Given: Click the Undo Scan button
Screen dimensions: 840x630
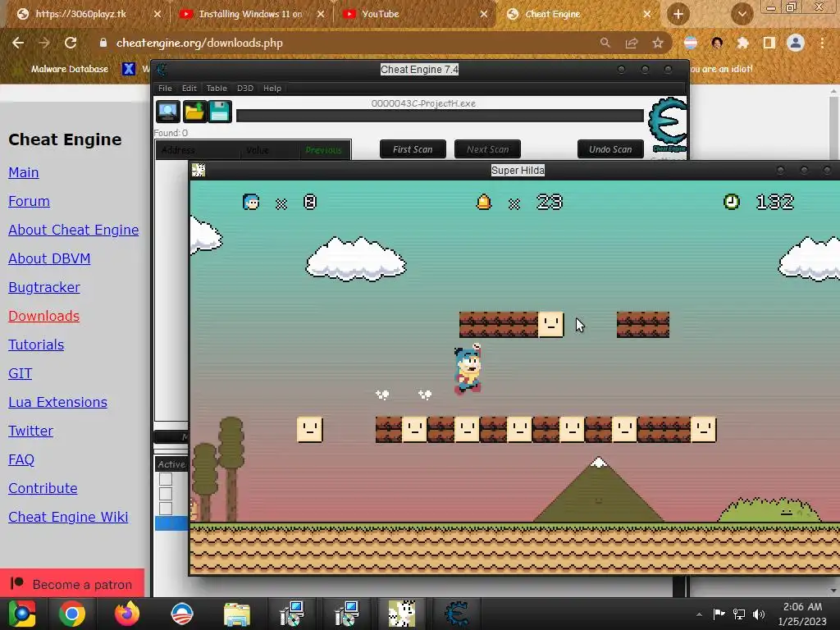Looking at the screenshot, I should tap(610, 149).
